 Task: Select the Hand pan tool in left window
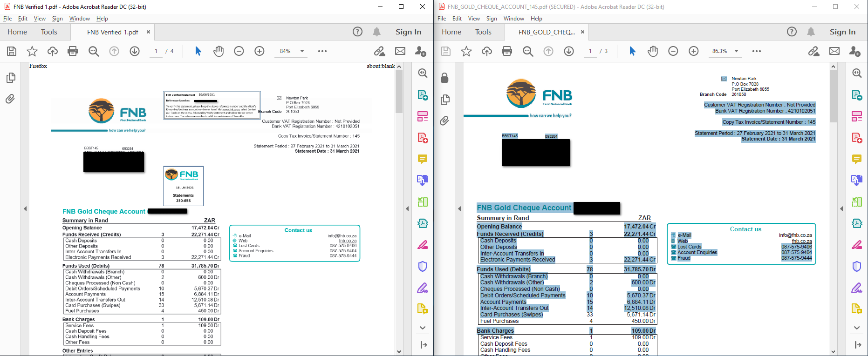(219, 51)
